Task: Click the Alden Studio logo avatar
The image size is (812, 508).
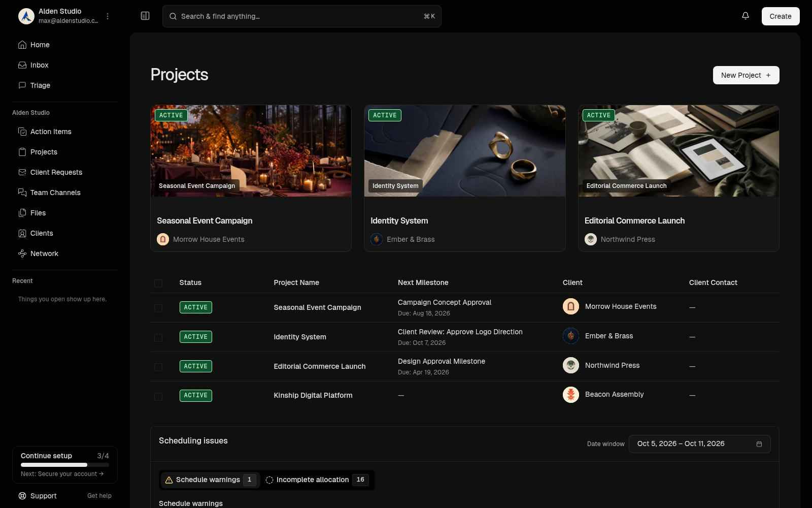Action: 26,16
